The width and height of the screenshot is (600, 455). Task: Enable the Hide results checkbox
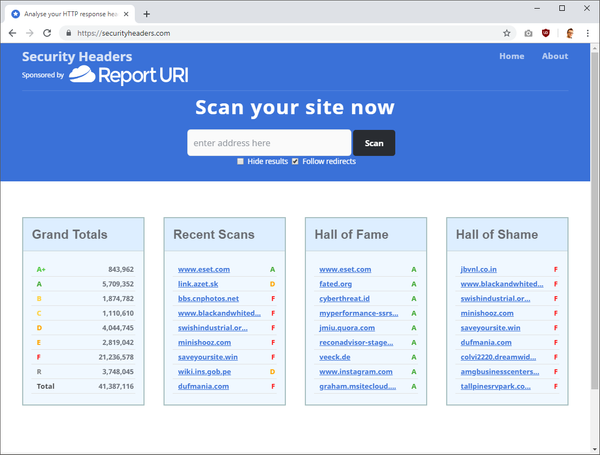pyautogui.click(x=240, y=161)
